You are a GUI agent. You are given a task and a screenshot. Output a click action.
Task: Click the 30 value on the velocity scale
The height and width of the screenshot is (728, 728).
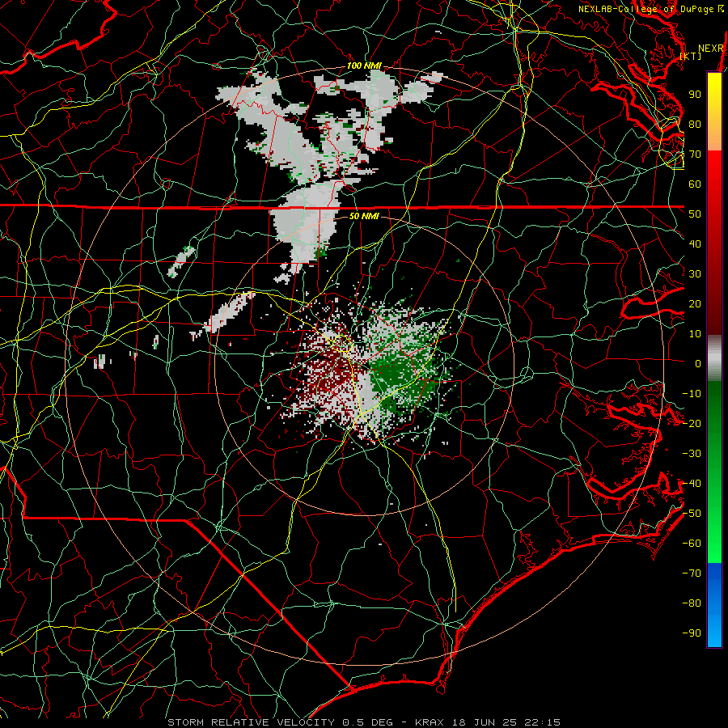pyautogui.click(x=695, y=274)
